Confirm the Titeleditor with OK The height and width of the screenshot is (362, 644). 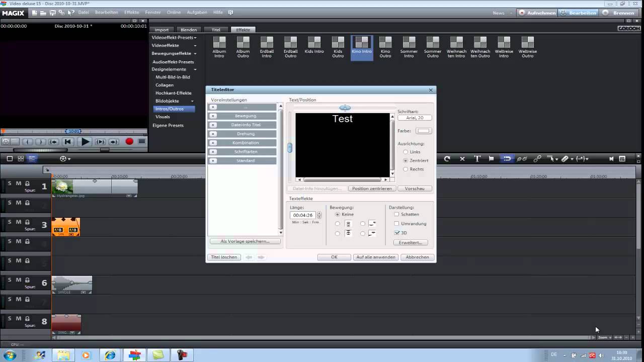[x=334, y=257]
